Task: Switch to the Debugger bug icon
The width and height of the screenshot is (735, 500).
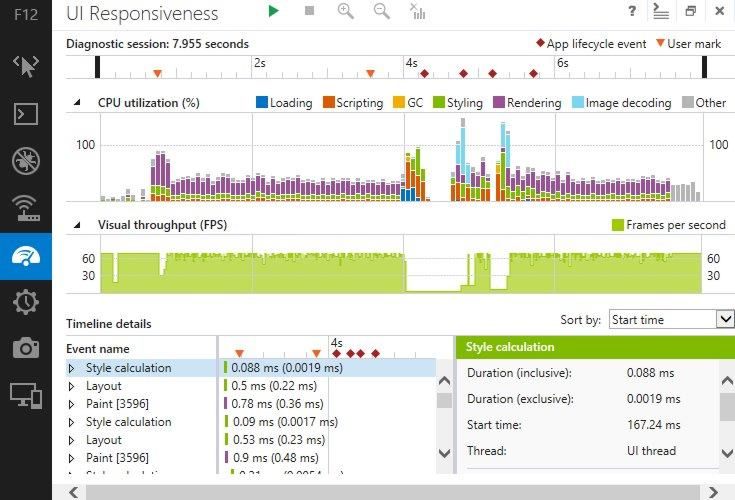Action: (x=25, y=161)
